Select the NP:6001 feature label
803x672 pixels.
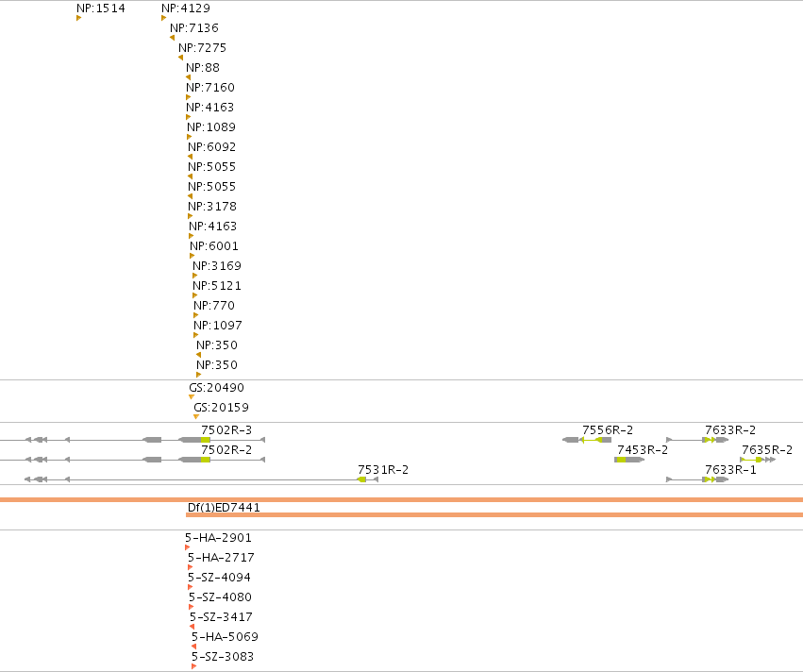(x=214, y=246)
